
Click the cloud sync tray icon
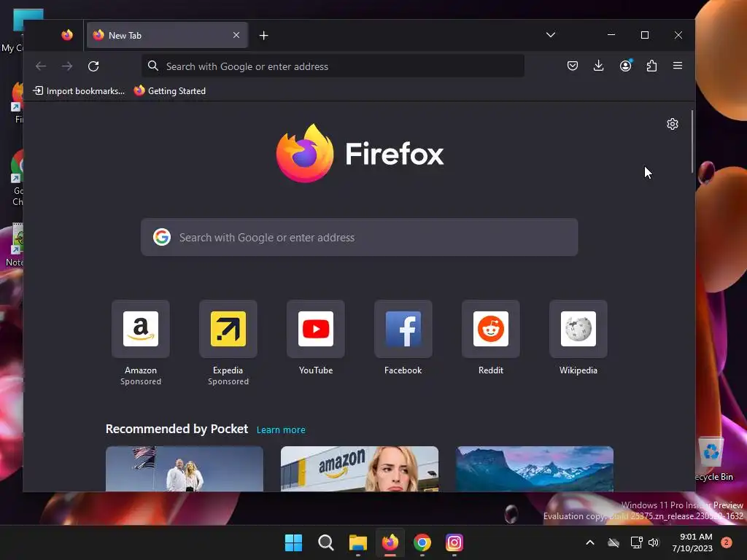614,542
